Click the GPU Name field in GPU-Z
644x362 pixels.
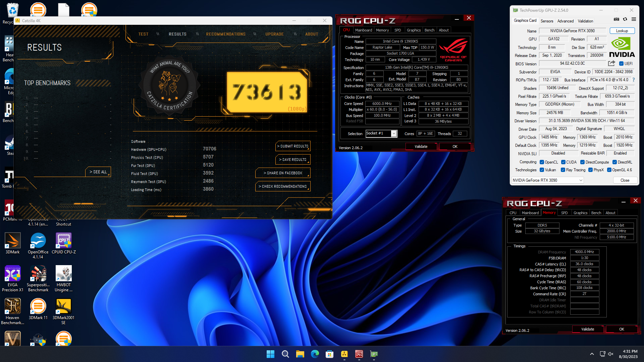click(572, 31)
